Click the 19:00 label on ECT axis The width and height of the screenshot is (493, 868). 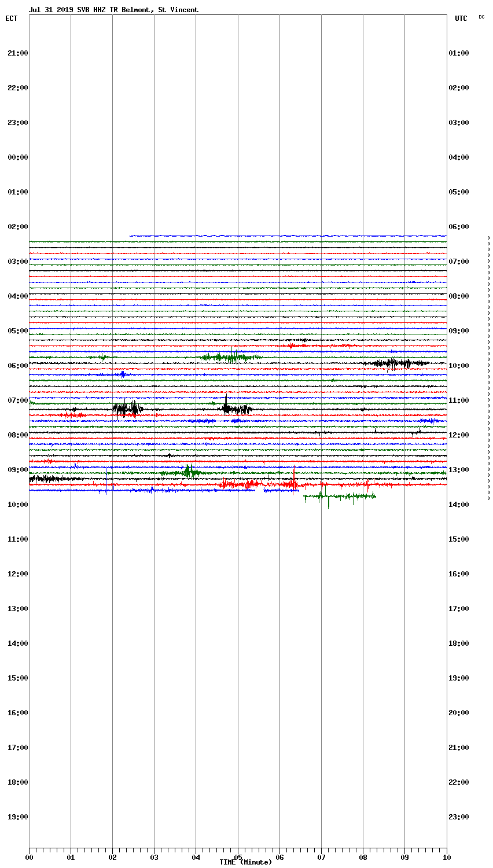click(x=18, y=817)
